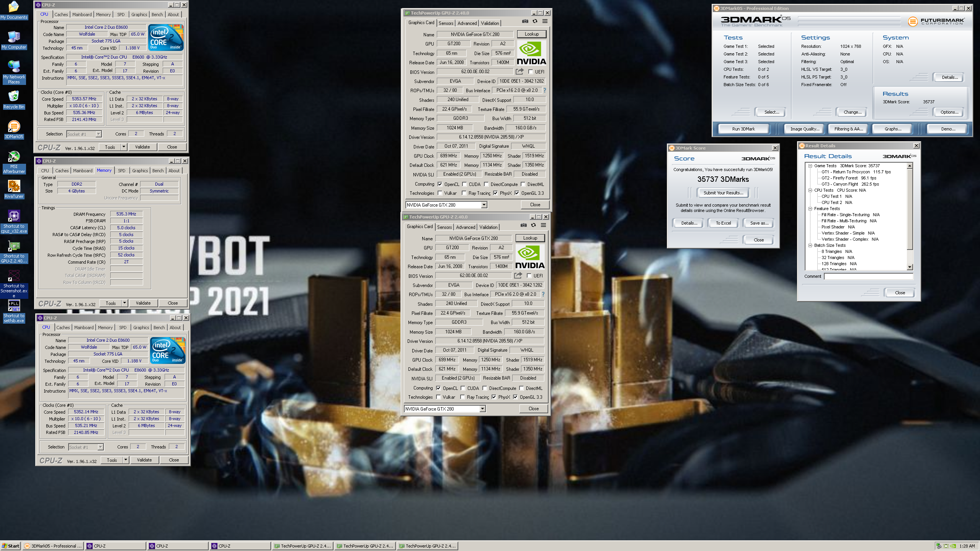Screen dimensions: 980x551
Task: Toggle CUDA checkbox in upper GPU-Z window
Action: pos(464,184)
